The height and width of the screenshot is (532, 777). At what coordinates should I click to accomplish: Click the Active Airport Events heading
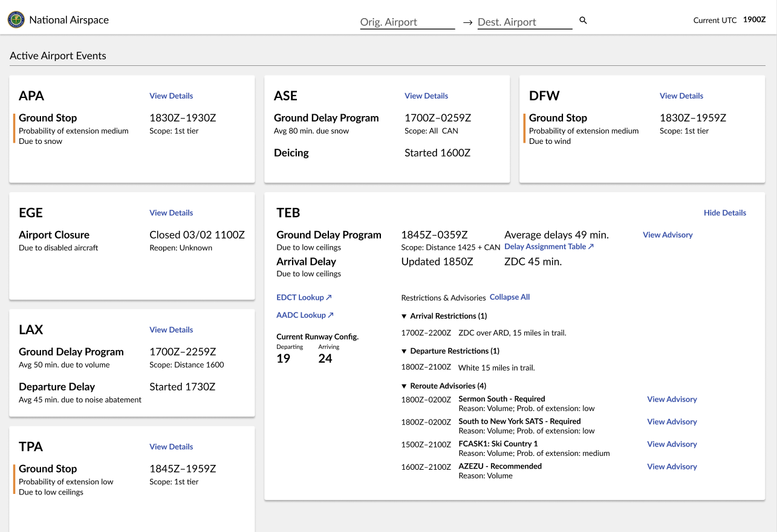pos(58,56)
